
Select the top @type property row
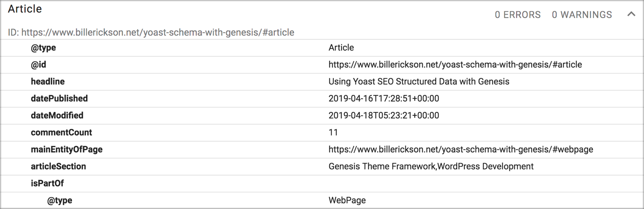tap(322, 48)
